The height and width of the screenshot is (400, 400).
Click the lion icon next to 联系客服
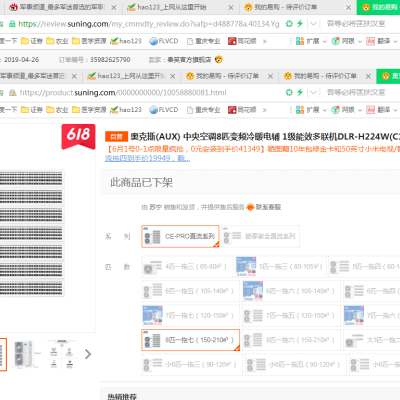click(250, 207)
